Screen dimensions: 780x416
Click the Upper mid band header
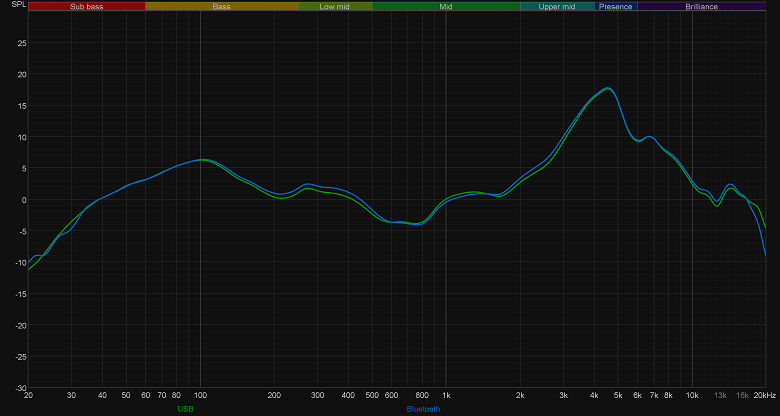tap(557, 6)
